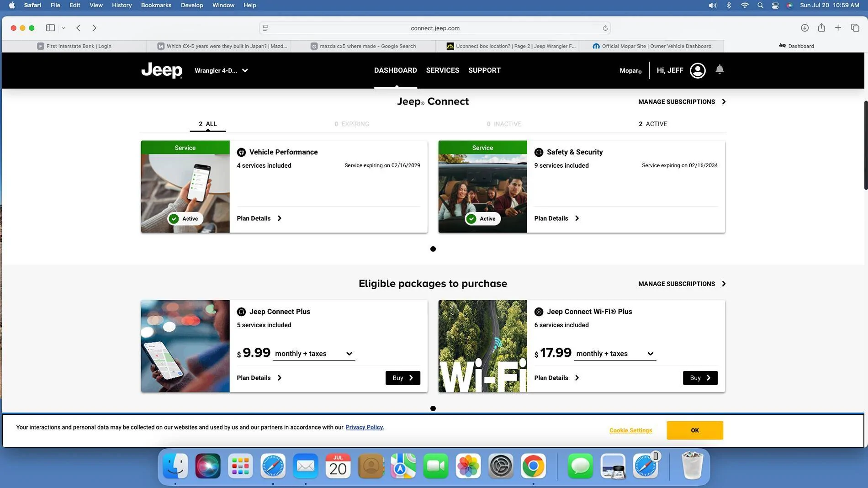Image resolution: width=868 pixels, height=488 pixels.
Task: Open Manage Subscriptions beside Jeep Connect heading
Action: [x=682, y=102]
